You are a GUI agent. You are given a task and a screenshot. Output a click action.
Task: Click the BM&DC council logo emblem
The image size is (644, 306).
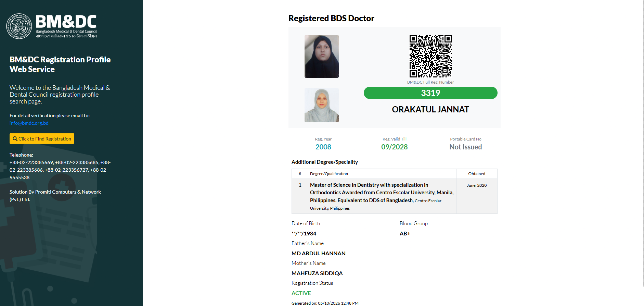[x=19, y=26]
